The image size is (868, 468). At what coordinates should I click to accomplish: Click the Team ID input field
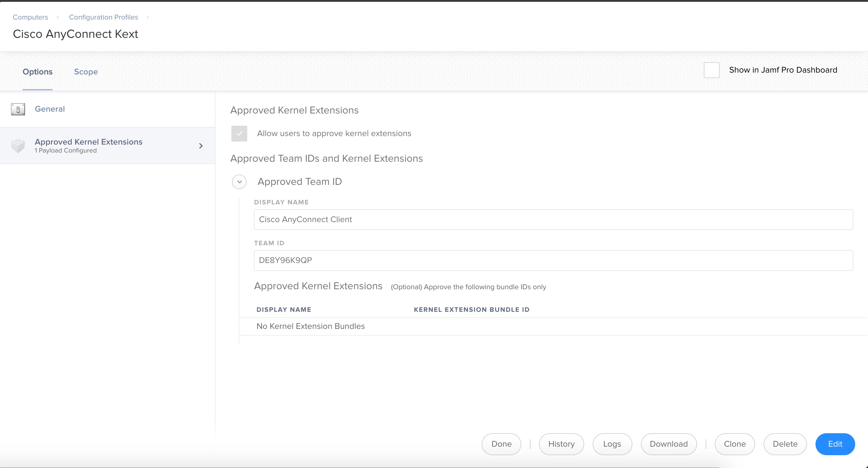553,260
